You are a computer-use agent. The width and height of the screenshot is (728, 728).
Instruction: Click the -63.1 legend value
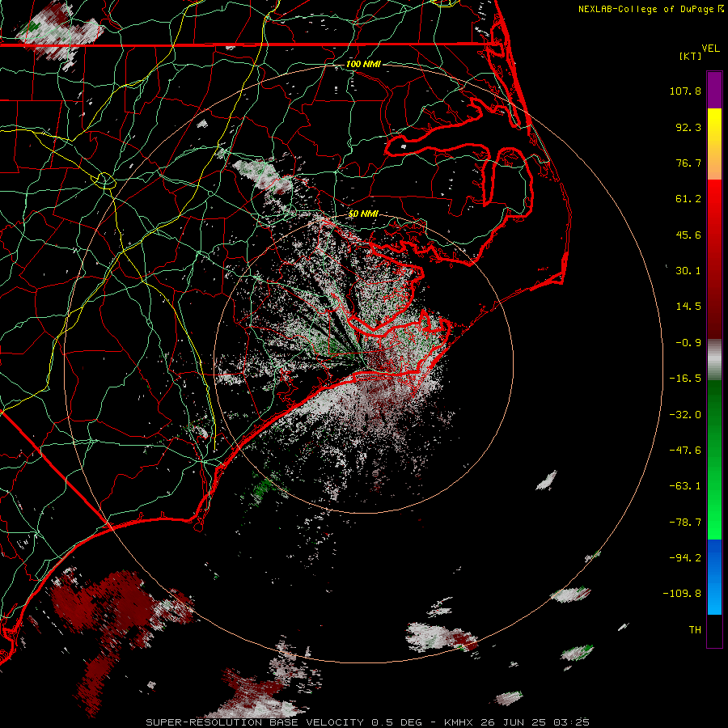coord(685,486)
